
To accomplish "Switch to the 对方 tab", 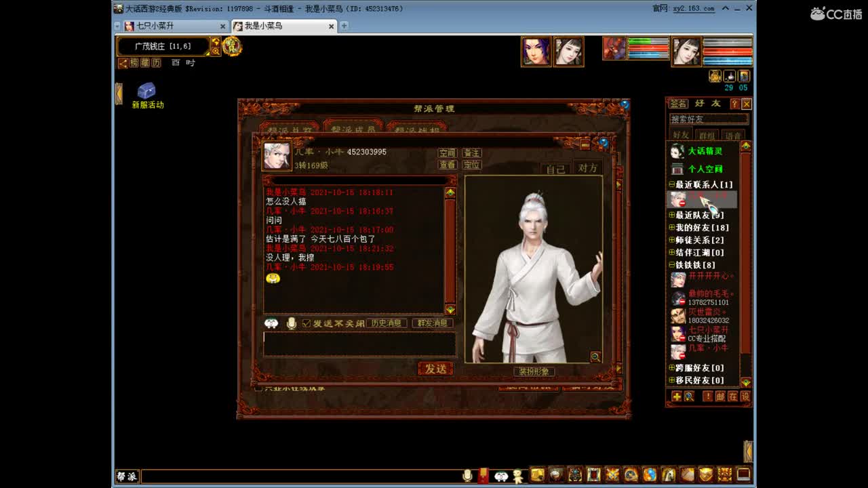I will [x=587, y=168].
